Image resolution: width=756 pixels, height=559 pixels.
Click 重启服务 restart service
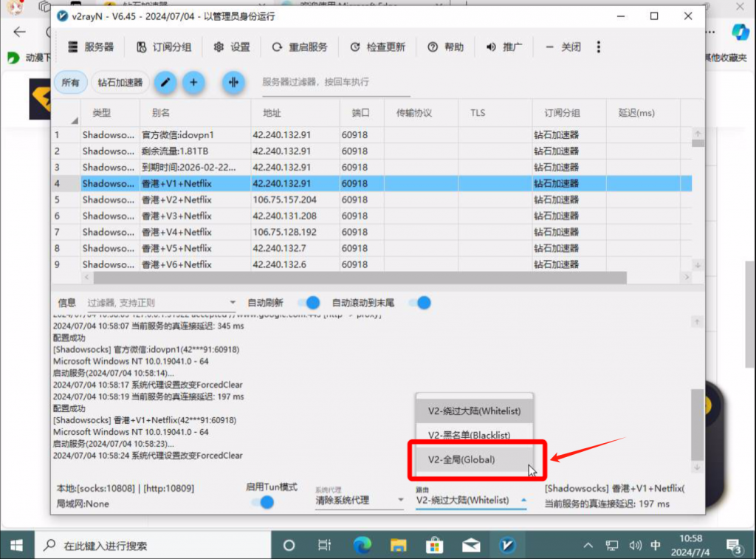coord(300,47)
